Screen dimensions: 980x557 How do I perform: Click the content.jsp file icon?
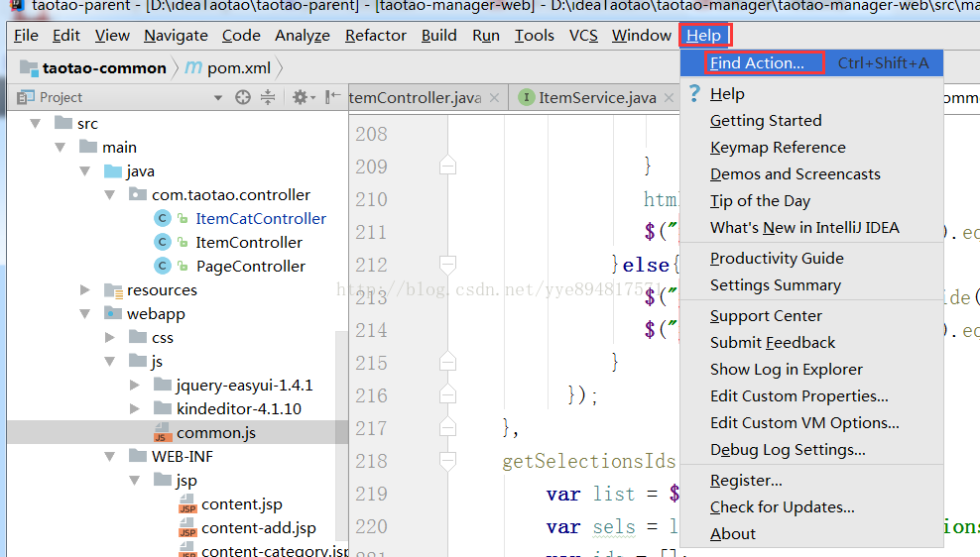187,503
